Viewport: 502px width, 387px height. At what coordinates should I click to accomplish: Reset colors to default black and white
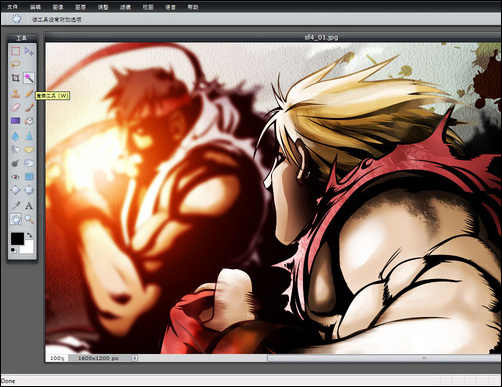[13, 250]
